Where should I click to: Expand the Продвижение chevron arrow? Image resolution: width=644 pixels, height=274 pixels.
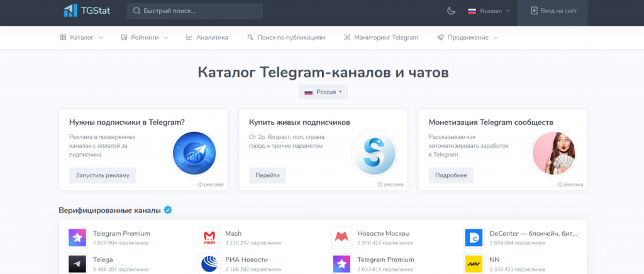496,38
